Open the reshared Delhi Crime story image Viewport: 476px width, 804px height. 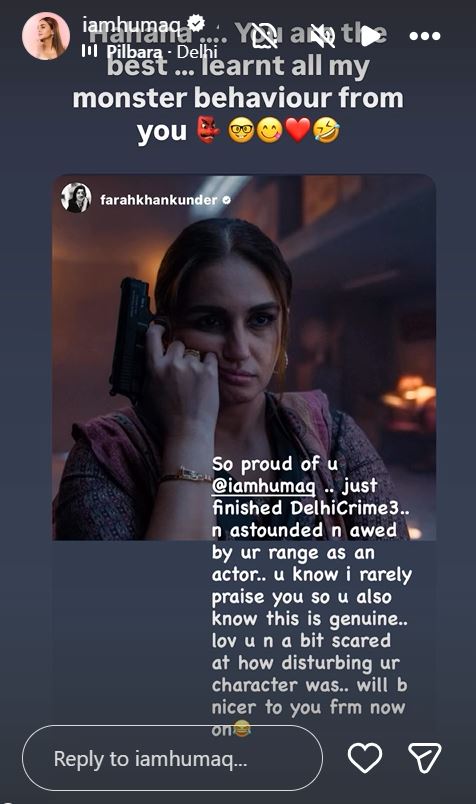coord(244,357)
